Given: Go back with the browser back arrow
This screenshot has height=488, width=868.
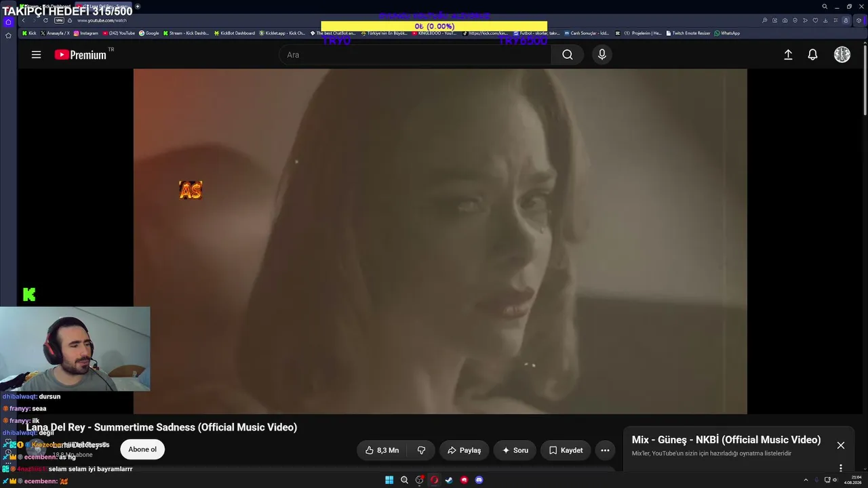Looking at the screenshot, I should coord(23,20).
